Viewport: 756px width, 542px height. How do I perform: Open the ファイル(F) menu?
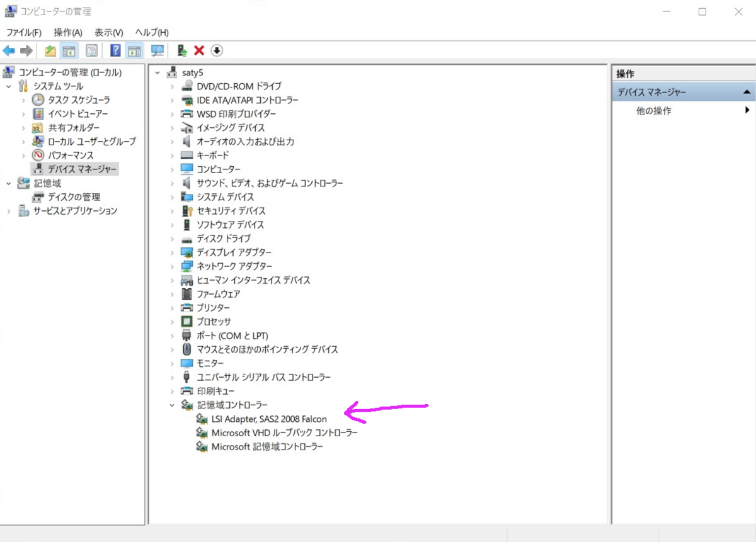[x=24, y=32]
